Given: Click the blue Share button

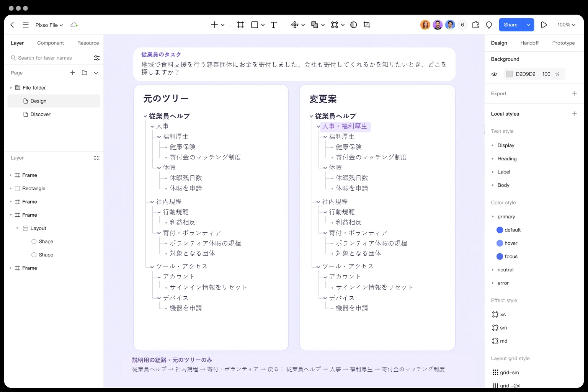Looking at the screenshot, I should coord(511,25).
